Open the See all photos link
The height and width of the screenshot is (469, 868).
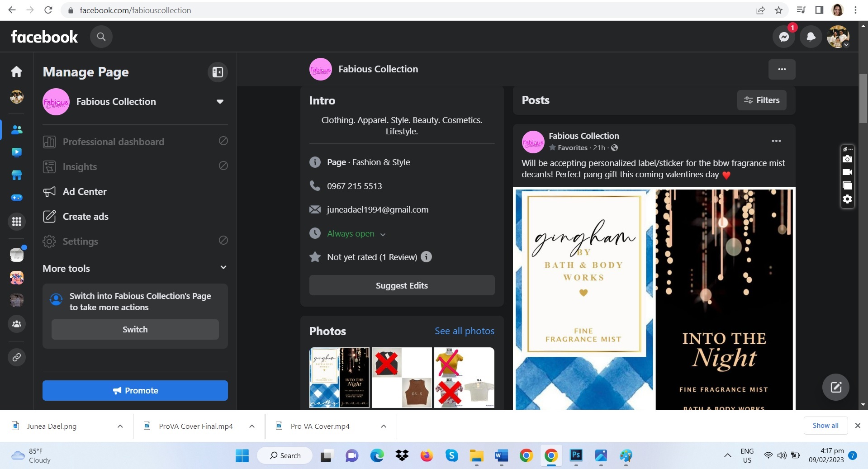pyautogui.click(x=465, y=331)
